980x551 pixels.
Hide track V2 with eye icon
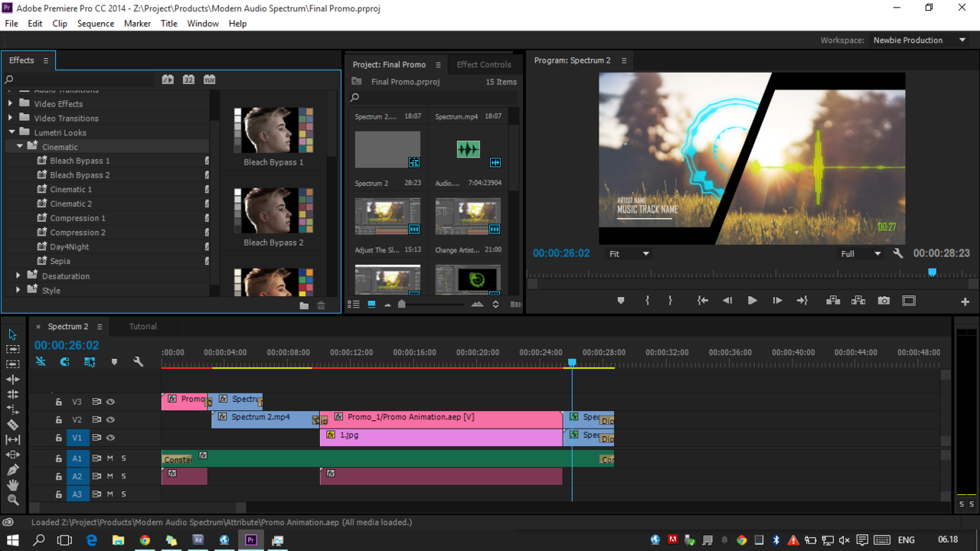click(110, 419)
